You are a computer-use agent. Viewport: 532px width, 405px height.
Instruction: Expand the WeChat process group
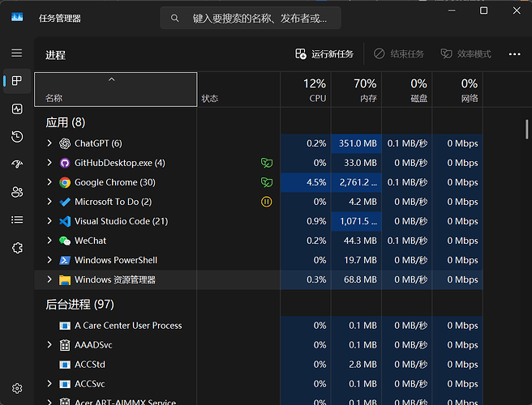[49, 241]
